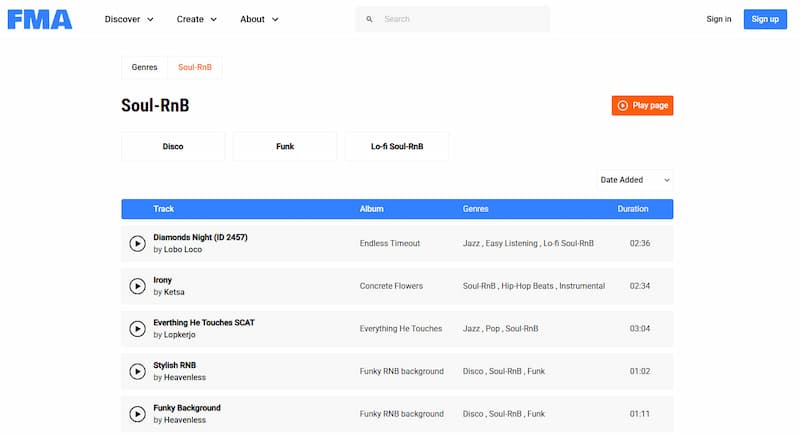Open the Concrete Flowers album
The image size is (800, 436).
tap(391, 286)
